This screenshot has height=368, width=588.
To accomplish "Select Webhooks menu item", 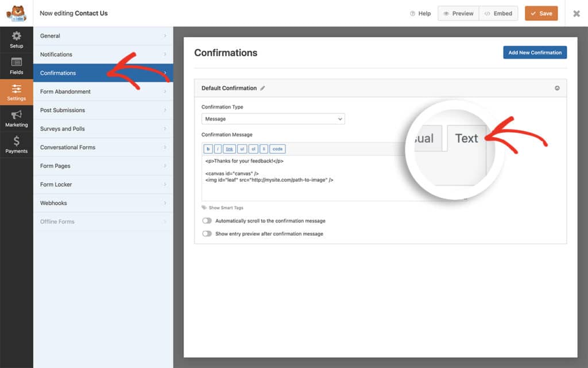I will point(103,203).
